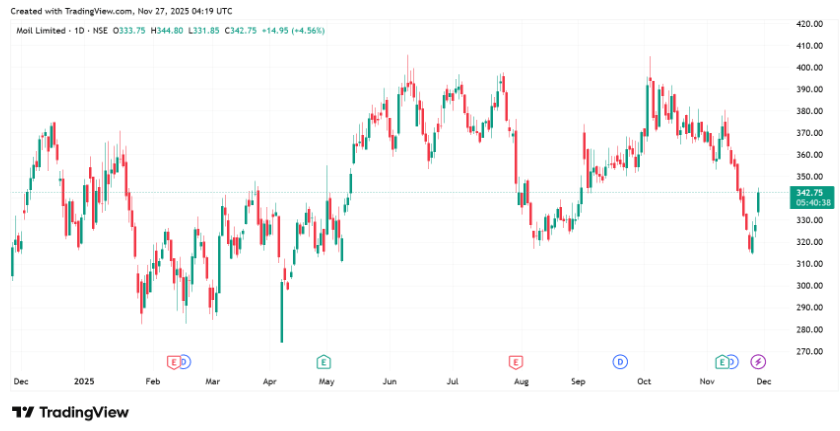
Task: Open the green earnings marker in May
Action: [x=323, y=361]
